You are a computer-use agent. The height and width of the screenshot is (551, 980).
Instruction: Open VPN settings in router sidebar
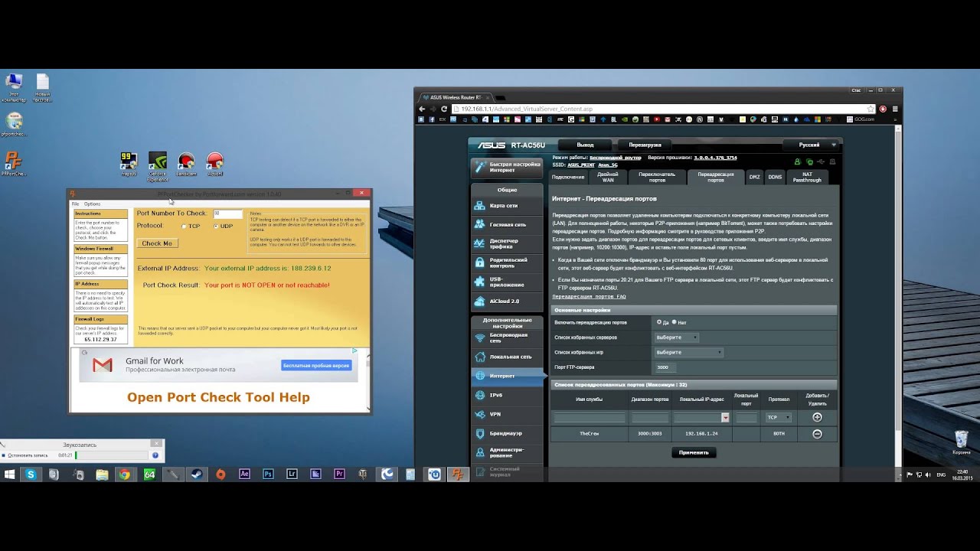point(507,414)
